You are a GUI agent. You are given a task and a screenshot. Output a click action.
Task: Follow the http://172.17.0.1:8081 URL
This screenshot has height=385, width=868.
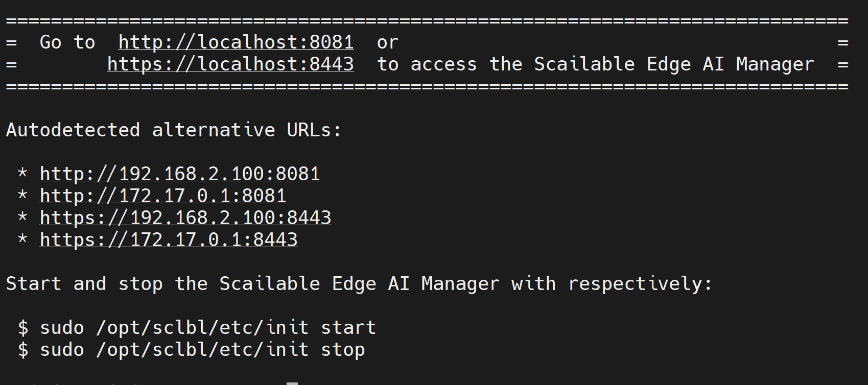[x=163, y=196]
